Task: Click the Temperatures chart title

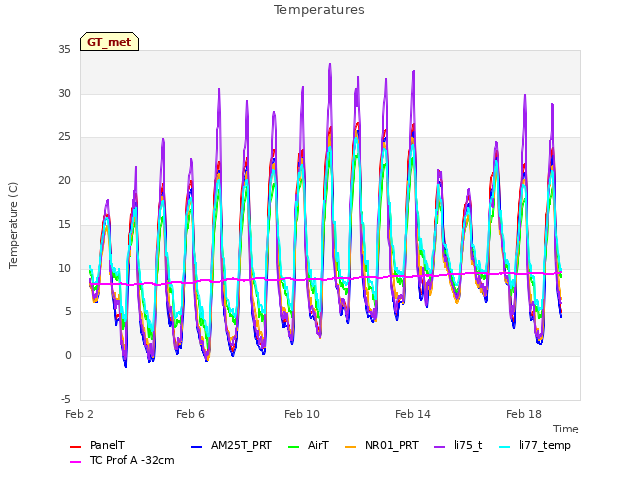Action: click(x=319, y=10)
